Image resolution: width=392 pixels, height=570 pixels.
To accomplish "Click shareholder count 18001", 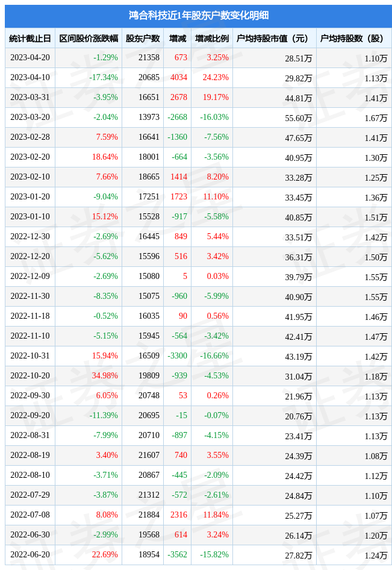I will 149,157.
